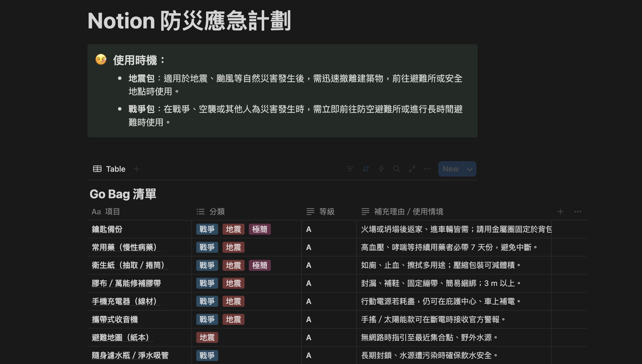Viewport: 642px width, 364px height.
Task: Select the Table view tab
Action: pyautogui.click(x=109, y=169)
